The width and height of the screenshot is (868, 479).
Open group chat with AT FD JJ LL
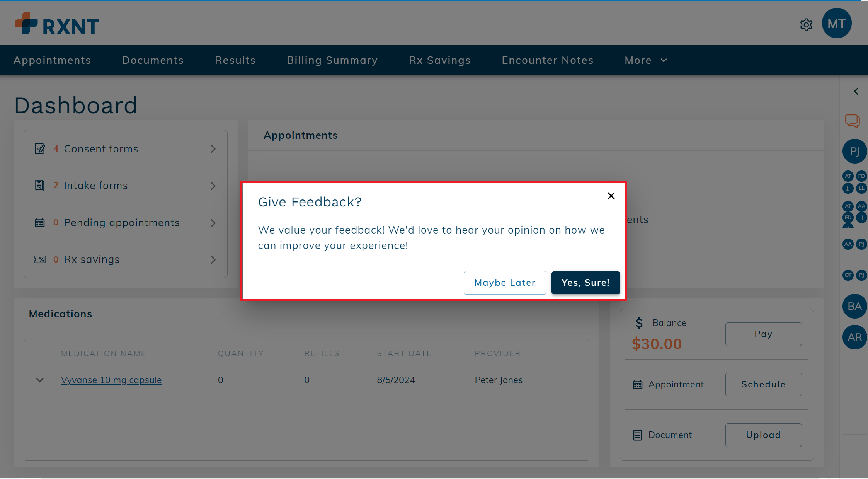(x=854, y=182)
